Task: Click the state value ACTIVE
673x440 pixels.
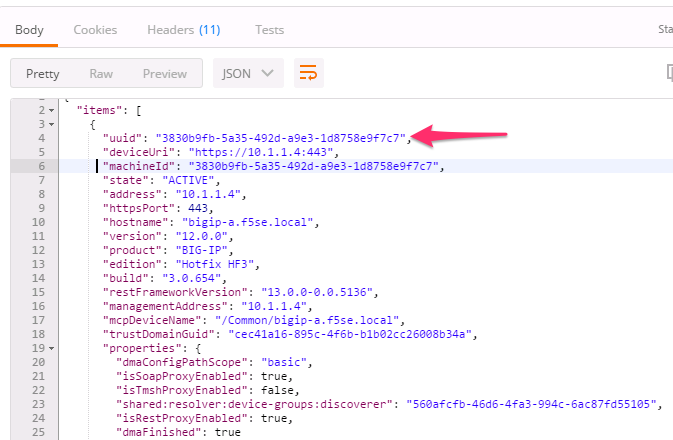Action: coord(188,180)
